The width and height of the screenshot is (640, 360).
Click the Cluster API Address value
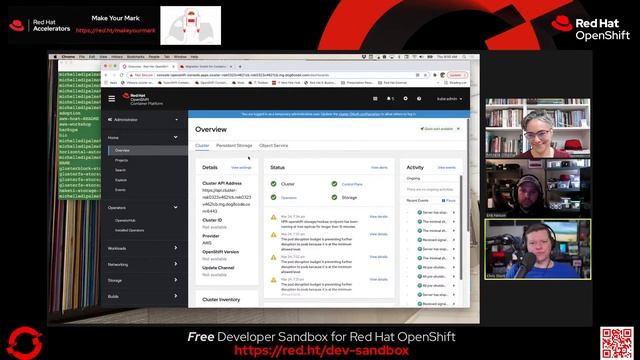click(x=227, y=201)
